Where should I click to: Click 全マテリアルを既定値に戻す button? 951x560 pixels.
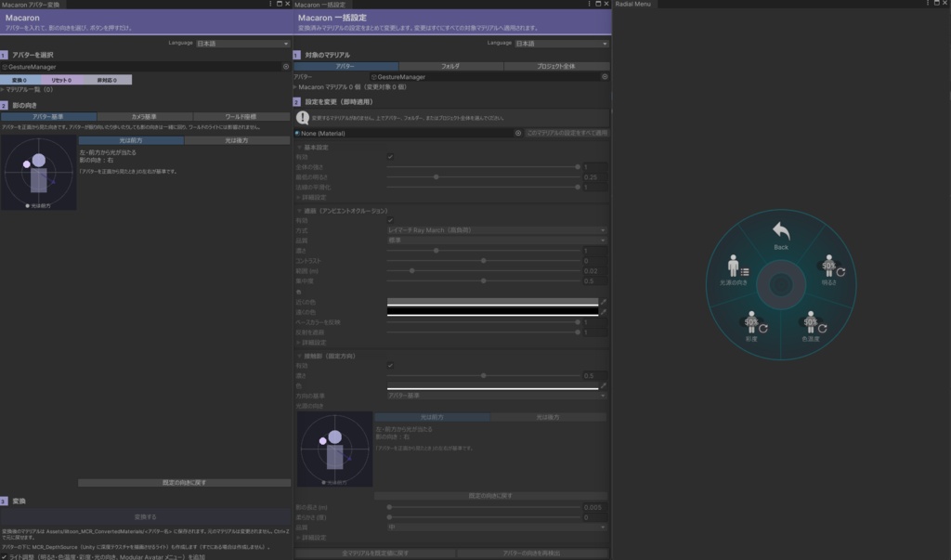(x=375, y=553)
